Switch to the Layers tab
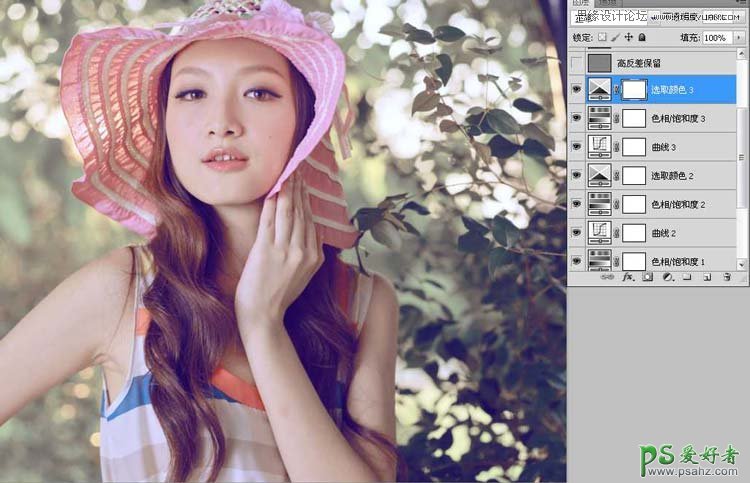 click(x=580, y=4)
